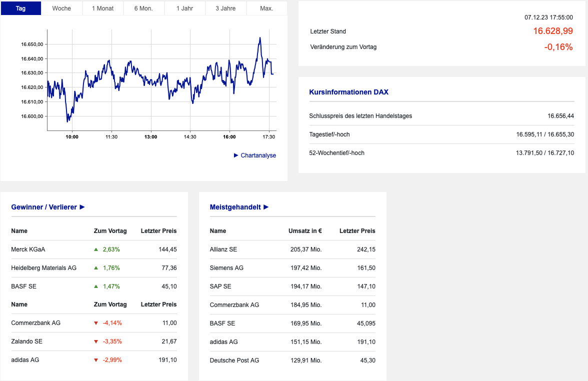Select the Tag chart period tab
This screenshot has height=381, width=588.
pyautogui.click(x=20, y=8)
